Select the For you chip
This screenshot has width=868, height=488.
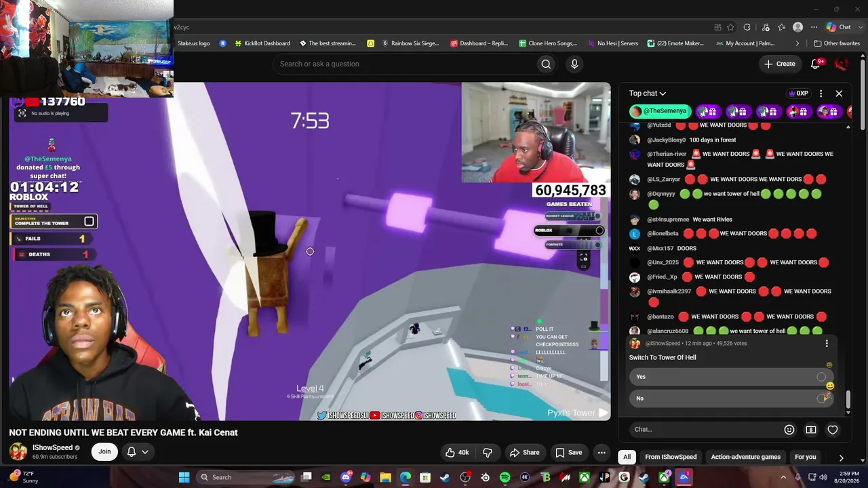click(806, 457)
